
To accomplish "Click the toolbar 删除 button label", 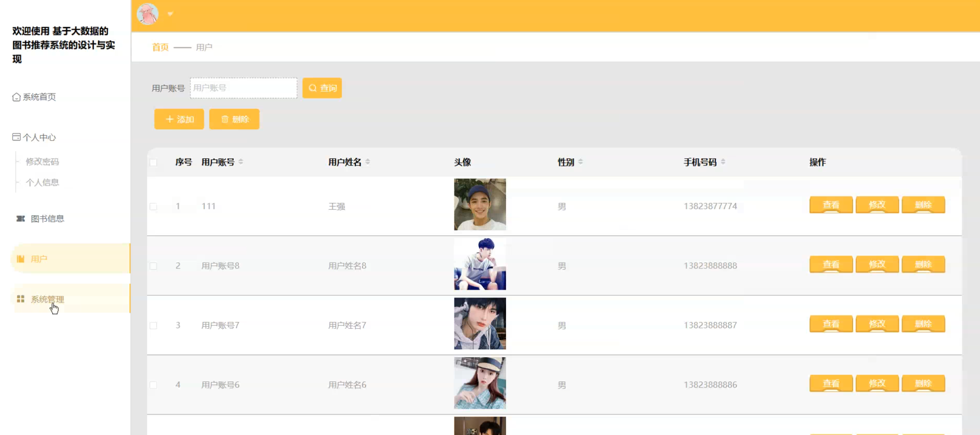I will point(241,119).
